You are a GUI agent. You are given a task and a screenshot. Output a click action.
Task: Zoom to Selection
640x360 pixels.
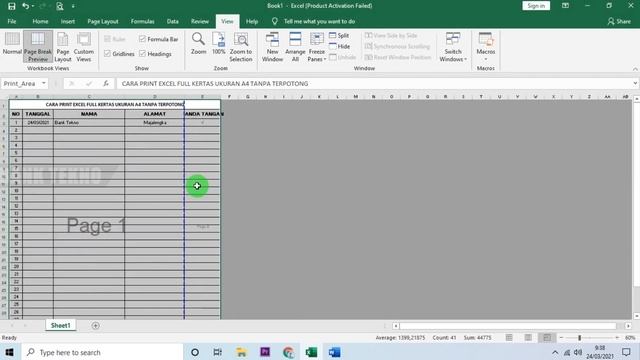(241, 47)
